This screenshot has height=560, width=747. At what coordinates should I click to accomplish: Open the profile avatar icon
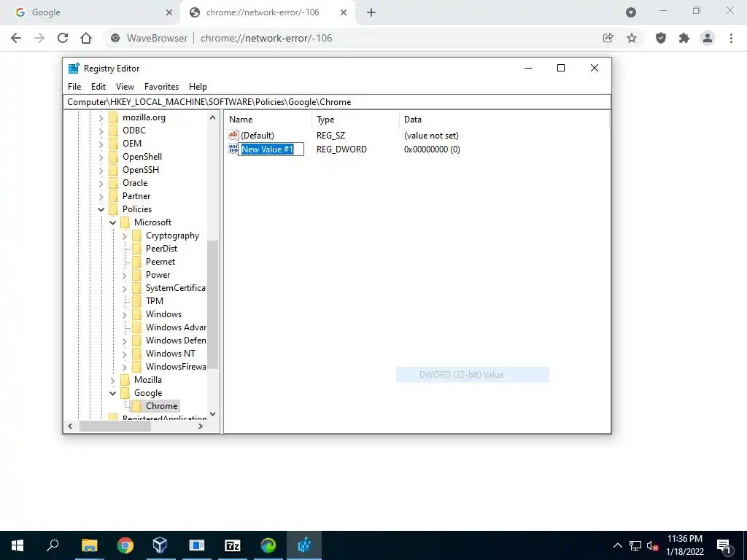(708, 38)
